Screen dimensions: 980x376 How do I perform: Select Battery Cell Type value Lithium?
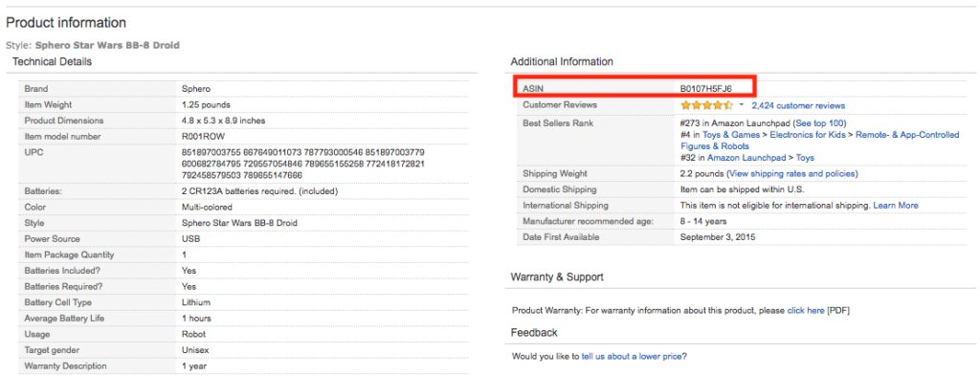(195, 302)
